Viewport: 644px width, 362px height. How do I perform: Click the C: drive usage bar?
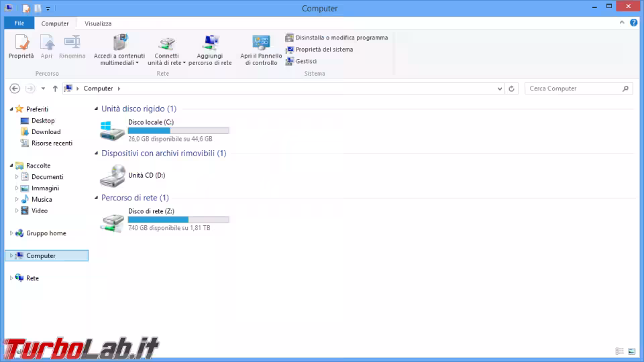(x=178, y=131)
